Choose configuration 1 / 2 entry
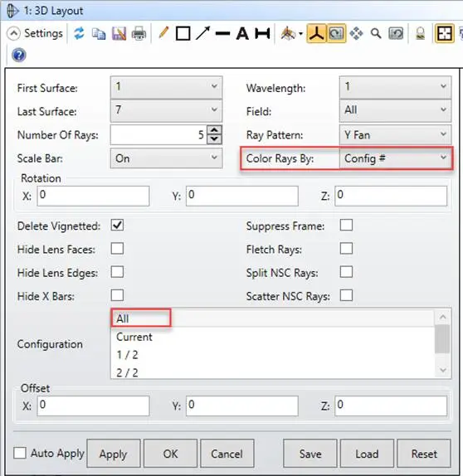 [x=127, y=355]
